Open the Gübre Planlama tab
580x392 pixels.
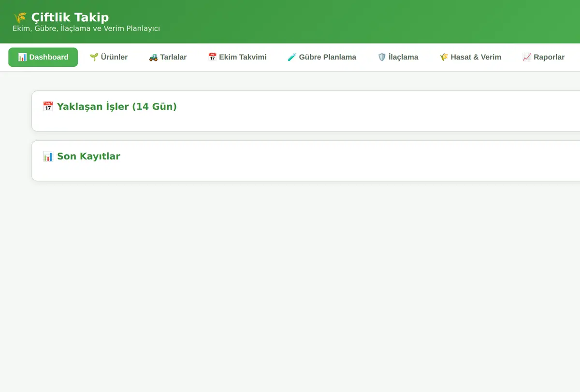tap(322, 57)
